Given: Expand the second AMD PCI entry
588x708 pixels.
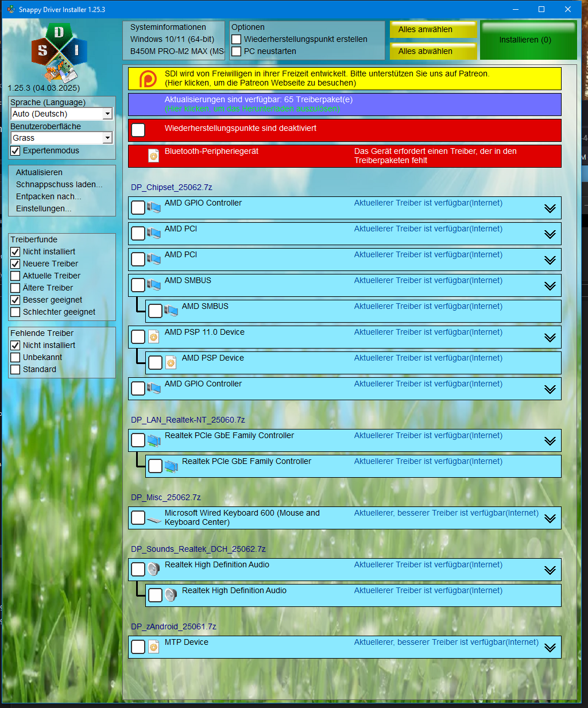Looking at the screenshot, I should click(x=550, y=260).
